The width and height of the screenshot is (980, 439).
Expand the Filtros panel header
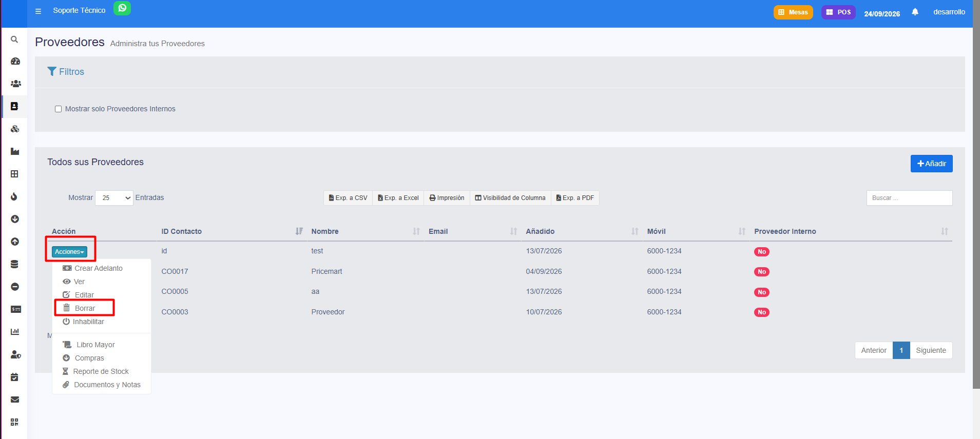[66, 72]
